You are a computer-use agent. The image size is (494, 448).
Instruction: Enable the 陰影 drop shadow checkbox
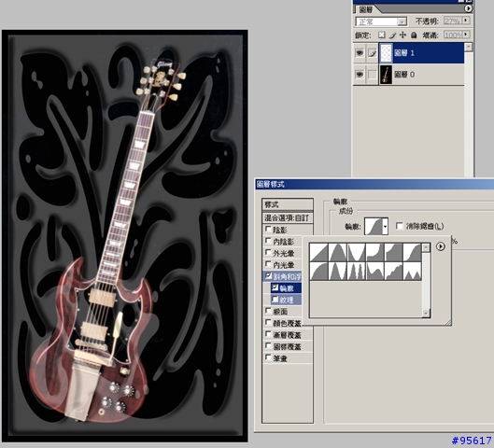pos(268,229)
